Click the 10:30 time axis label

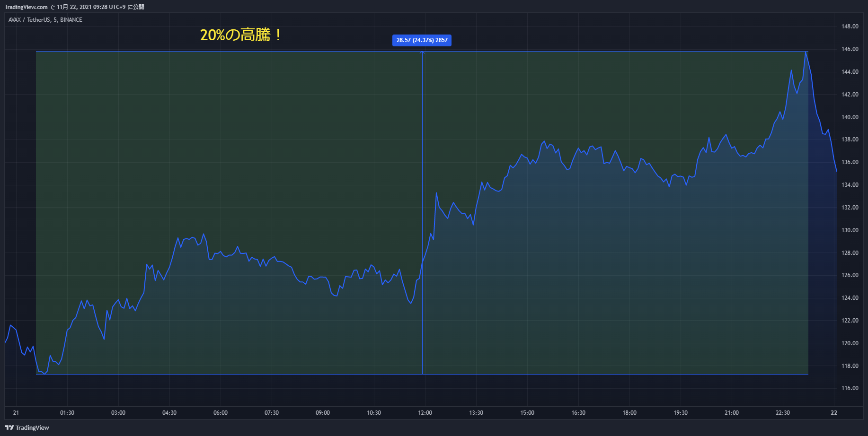374,413
